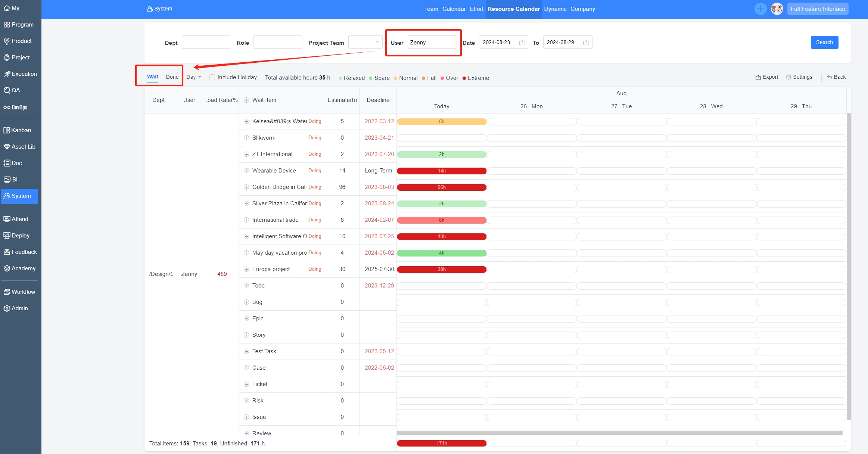This screenshot has height=454, width=868.
Task: Expand all items via Wait Item plus
Action: coord(246,100)
